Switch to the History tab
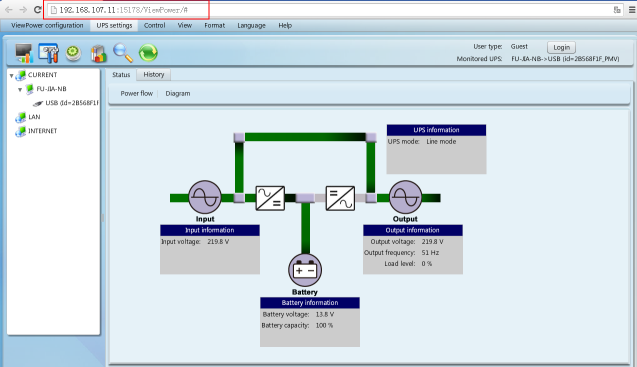 pyautogui.click(x=154, y=74)
